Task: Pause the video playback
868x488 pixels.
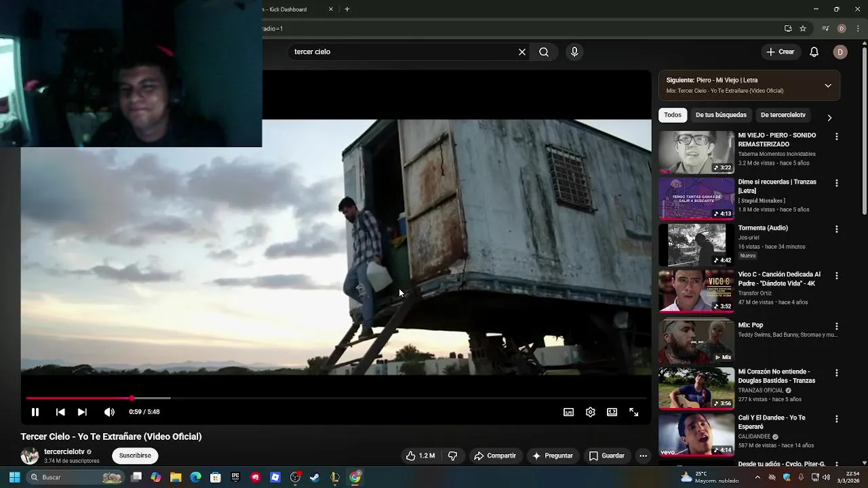Action: [35, 412]
